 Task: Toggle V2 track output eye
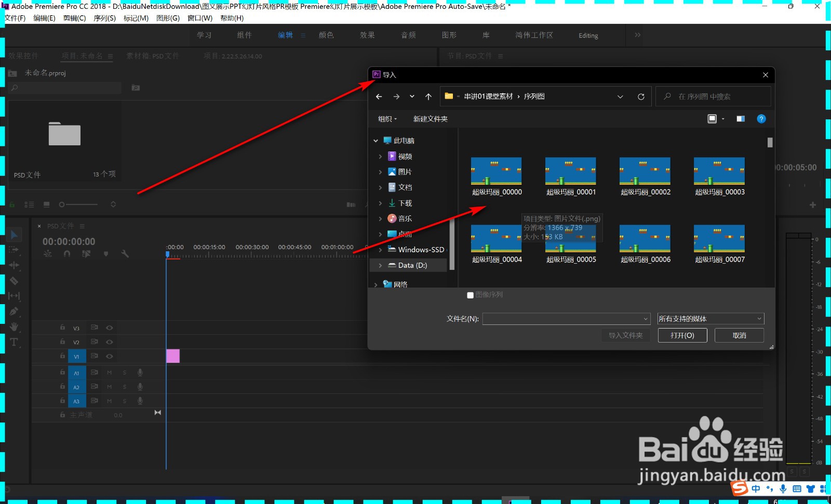click(110, 342)
